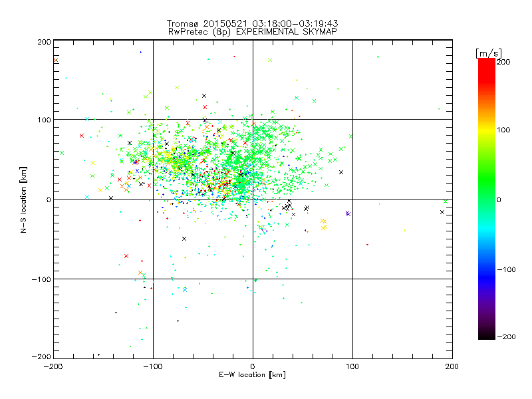The image size is (532, 399).
Task: Click the title line "Tromsø 20150521 03:18:00-03:19:43"
Action: [x=252, y=23]
